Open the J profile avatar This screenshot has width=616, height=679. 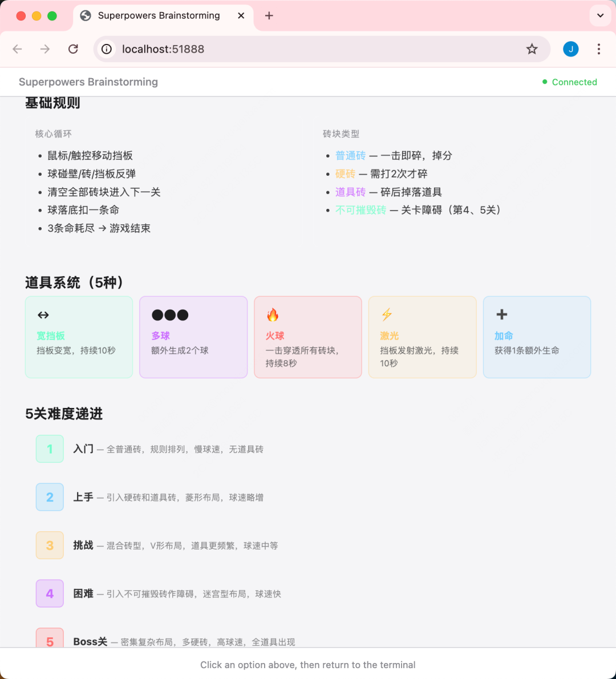point(570,49)
